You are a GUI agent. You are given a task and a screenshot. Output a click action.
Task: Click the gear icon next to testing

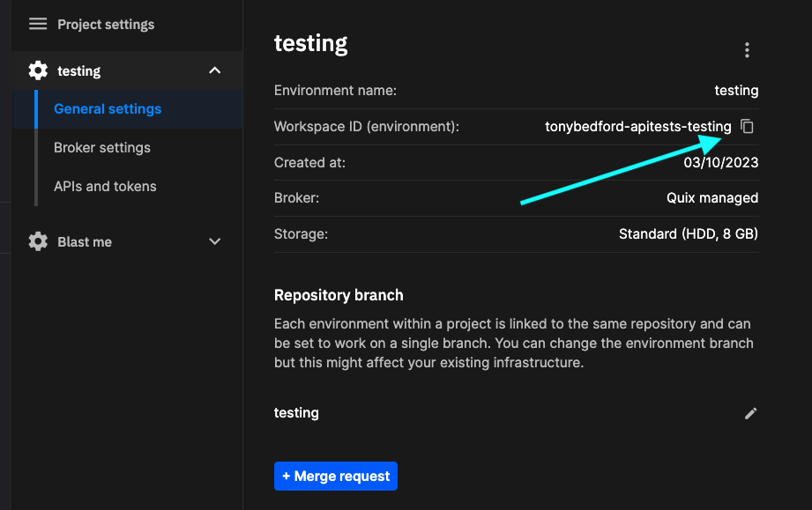click(x=38, y=70)
